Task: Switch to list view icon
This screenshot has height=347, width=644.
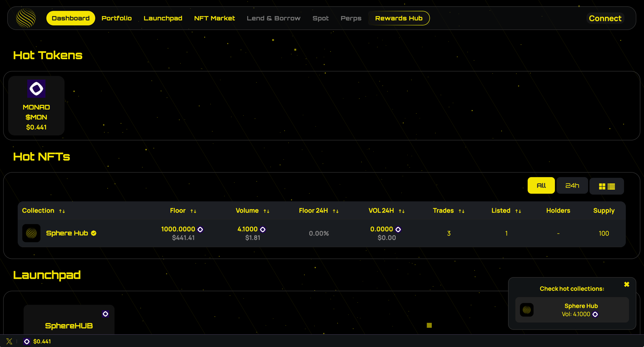Action: click(611, 186)
